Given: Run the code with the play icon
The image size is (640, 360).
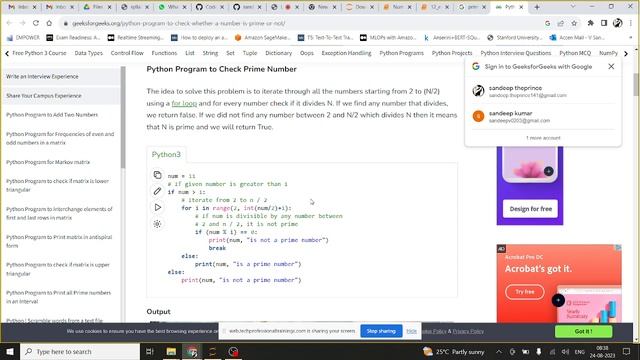Looking at the screenshot, I should (x=157, y=207).
